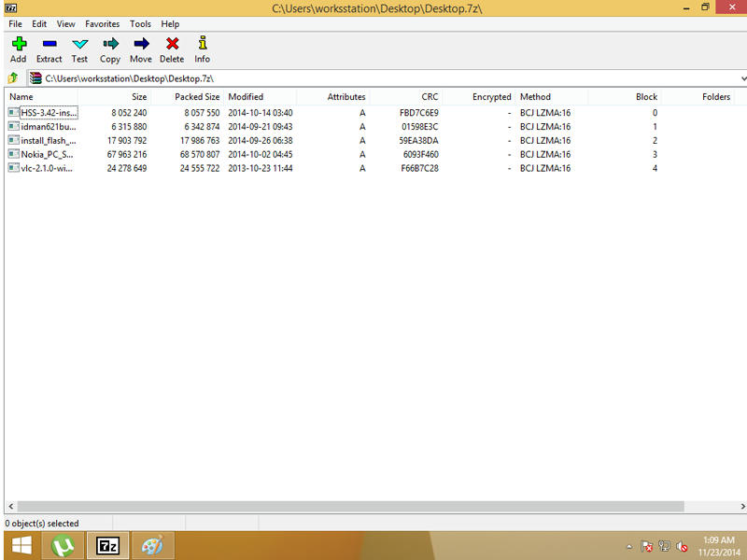747x560 pixels.
Task: Click the 7z icon in title bar
Action: tap(10, 8)
